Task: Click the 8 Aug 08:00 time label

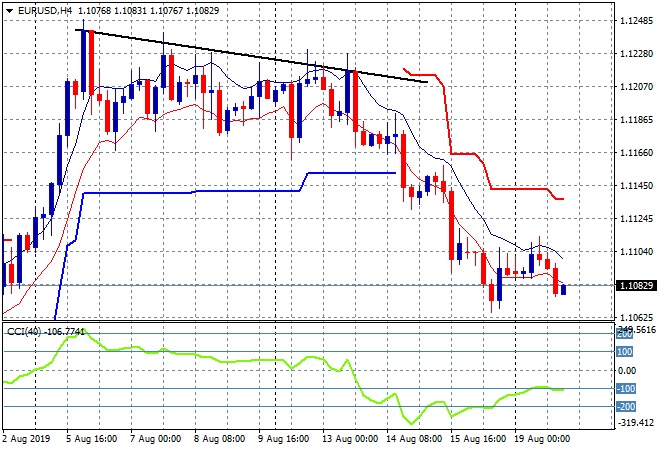Action: pos(219,439)
